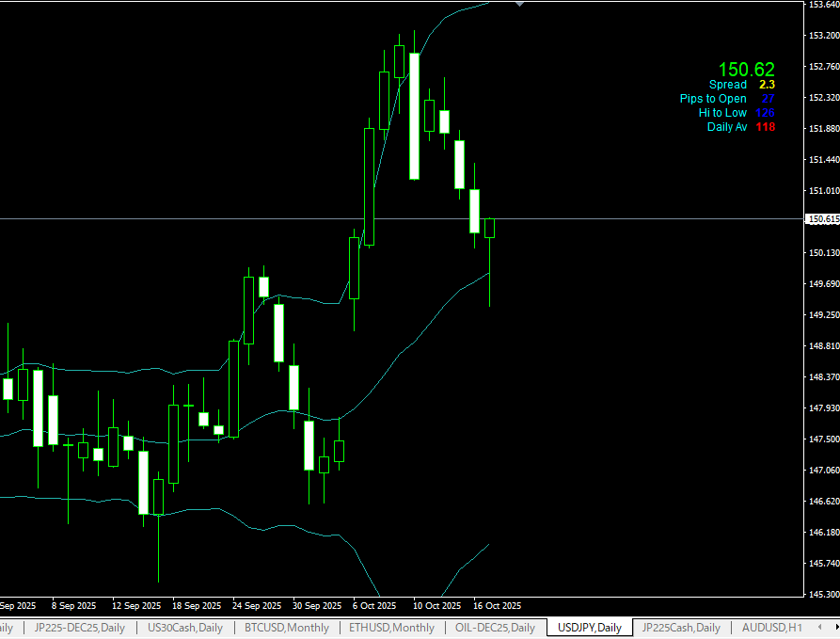Switch to the JP225Cash,Daily tab
The width and height of the screenshot is (840, 639).
point(681,628)
